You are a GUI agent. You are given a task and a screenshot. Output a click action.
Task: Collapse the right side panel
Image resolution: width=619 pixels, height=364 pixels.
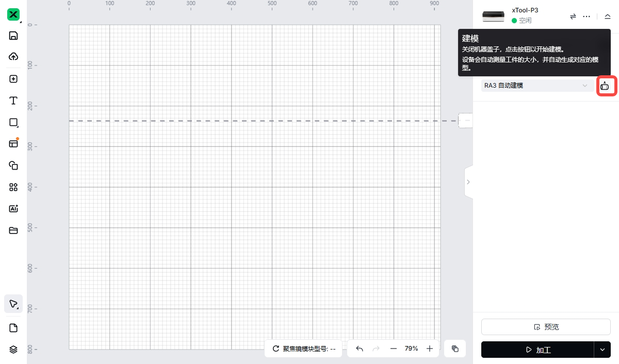[x=468, y=182]
